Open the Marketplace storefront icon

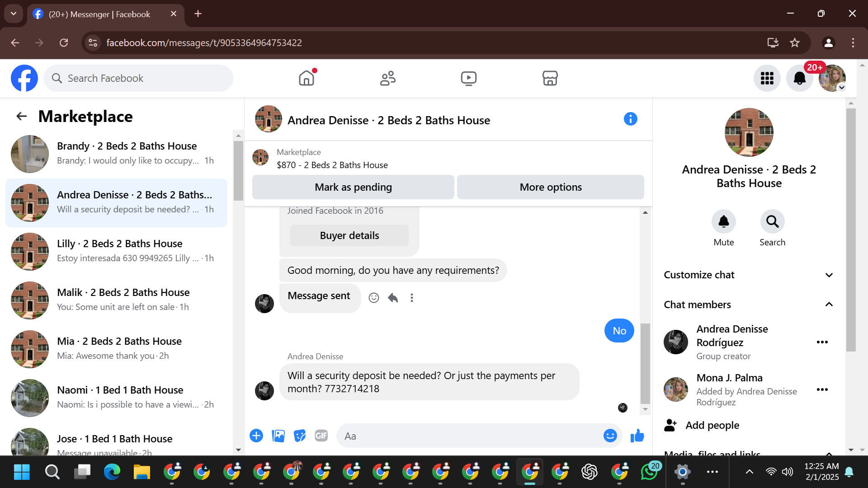pyautogui.click(x=550, y=78)
